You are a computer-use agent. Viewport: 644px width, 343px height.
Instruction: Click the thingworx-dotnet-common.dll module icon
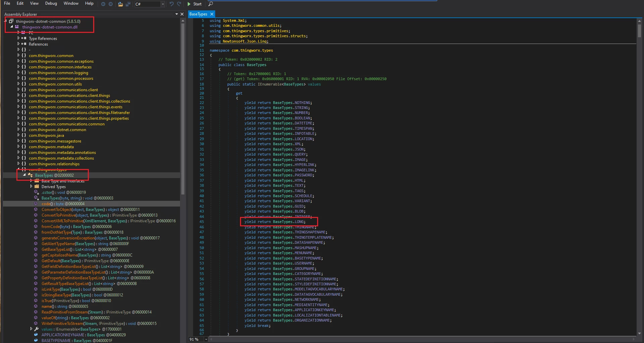click(17, 27)
